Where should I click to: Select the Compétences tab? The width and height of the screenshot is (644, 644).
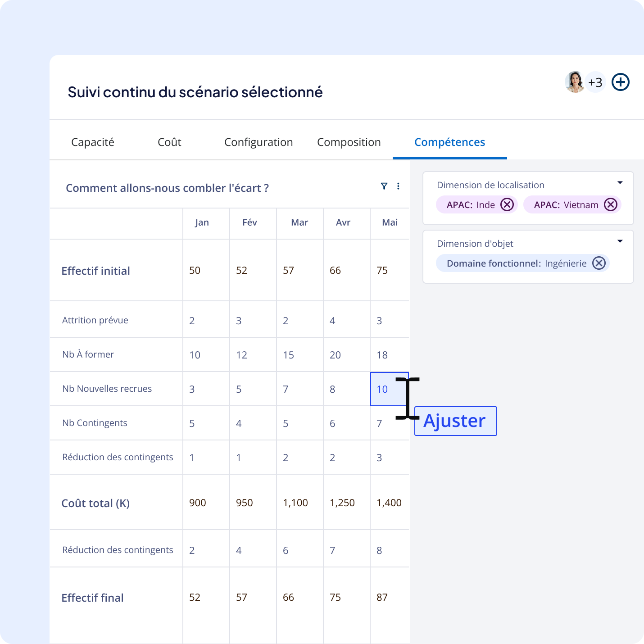(x=449, y=142)
